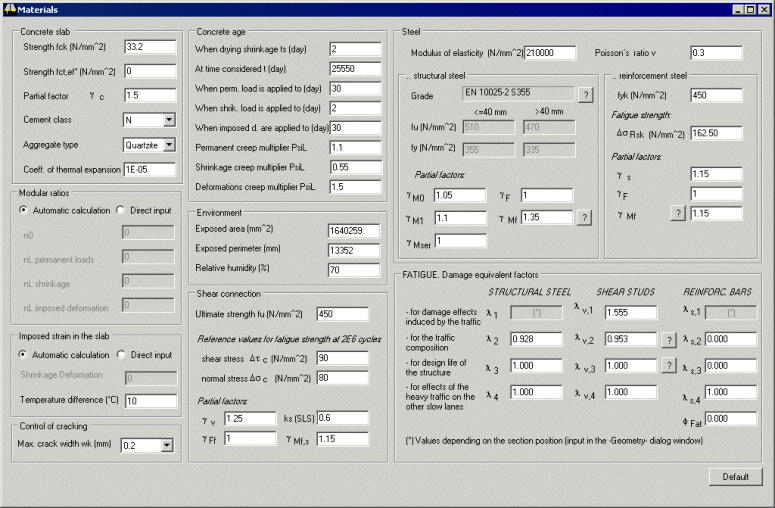Open the Max. crack width wk dropdown
Screen dimensions: 775x508
[x=168, y=444]
